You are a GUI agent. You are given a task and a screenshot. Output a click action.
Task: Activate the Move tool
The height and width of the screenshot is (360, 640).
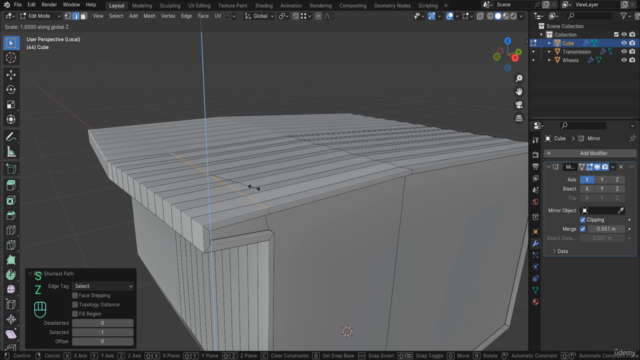point(11,75)
